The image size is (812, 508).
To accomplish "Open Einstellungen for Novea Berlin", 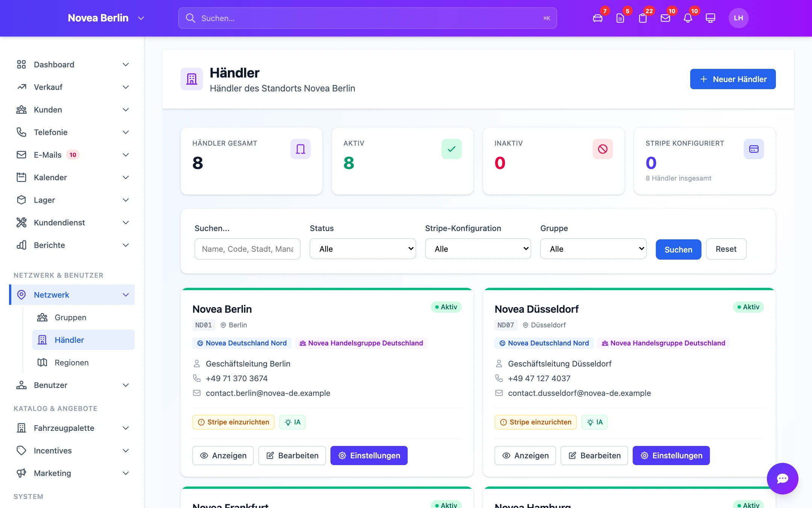I will 369,455.
